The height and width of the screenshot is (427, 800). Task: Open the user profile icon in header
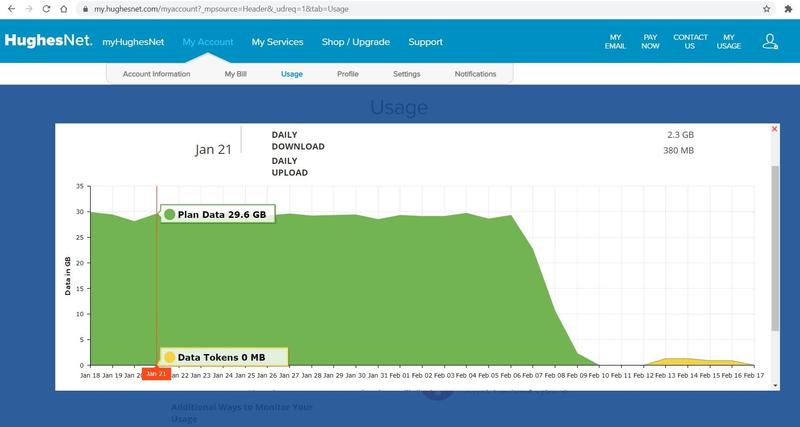click(770, 41)
